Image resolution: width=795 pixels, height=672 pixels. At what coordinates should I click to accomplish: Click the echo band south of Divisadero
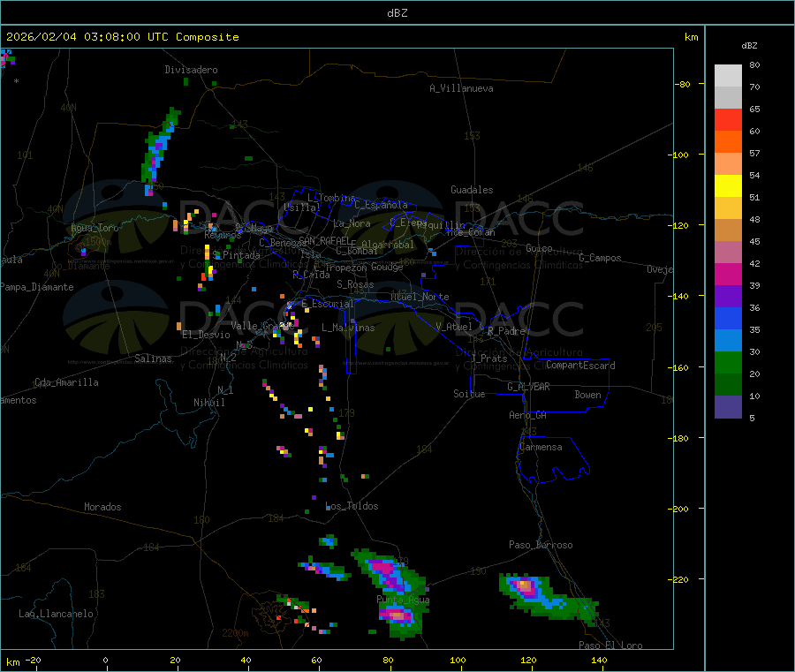point(161,150)
